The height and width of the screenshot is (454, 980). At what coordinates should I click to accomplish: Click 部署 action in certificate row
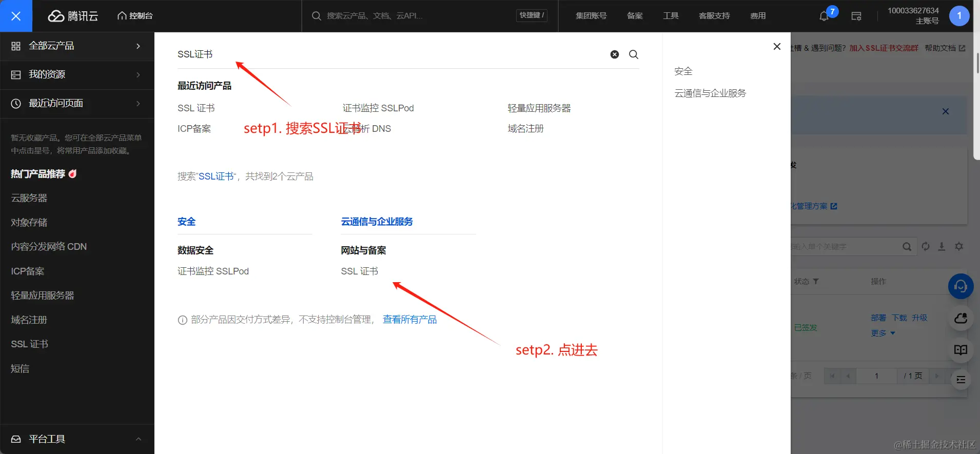click(878, 318)
